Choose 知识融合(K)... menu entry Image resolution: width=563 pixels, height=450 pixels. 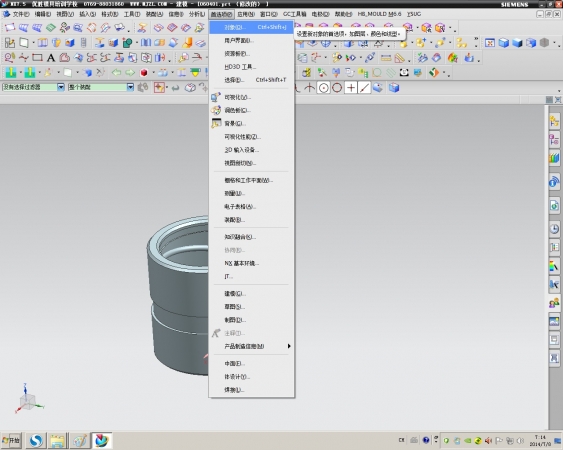tap(251, 237)
